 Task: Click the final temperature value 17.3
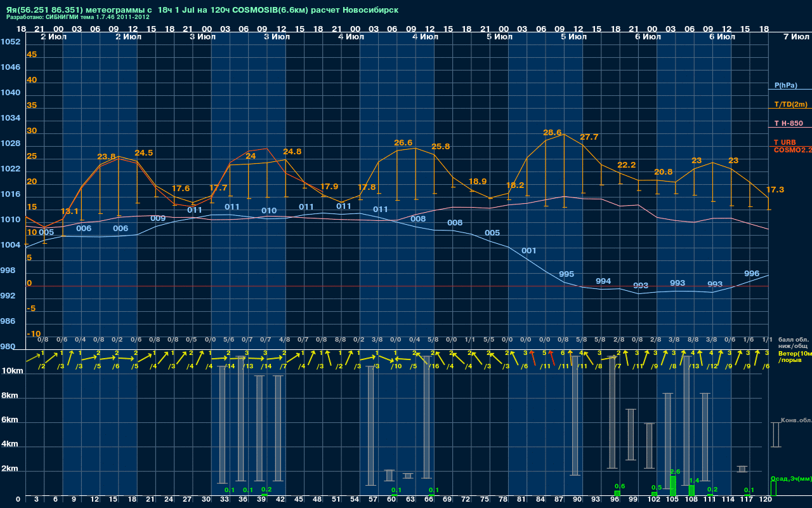(x=775, y=190)
